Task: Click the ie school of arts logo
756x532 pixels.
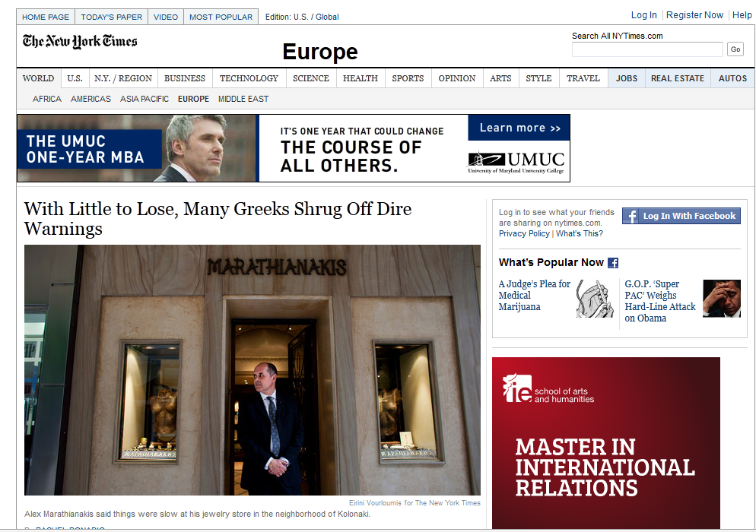Action: (548, 388)
